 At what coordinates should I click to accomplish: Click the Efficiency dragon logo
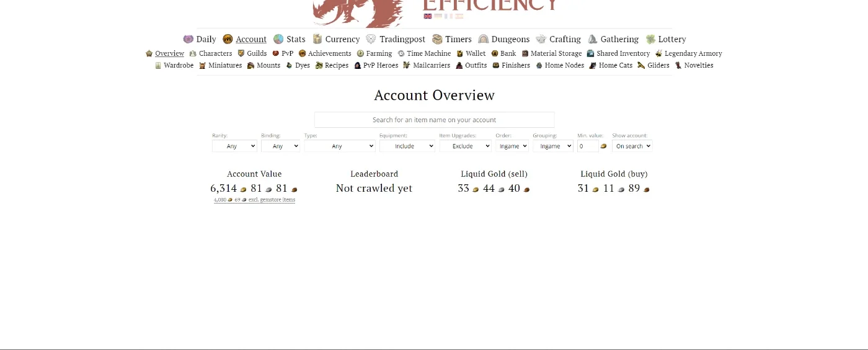point(358,12)
